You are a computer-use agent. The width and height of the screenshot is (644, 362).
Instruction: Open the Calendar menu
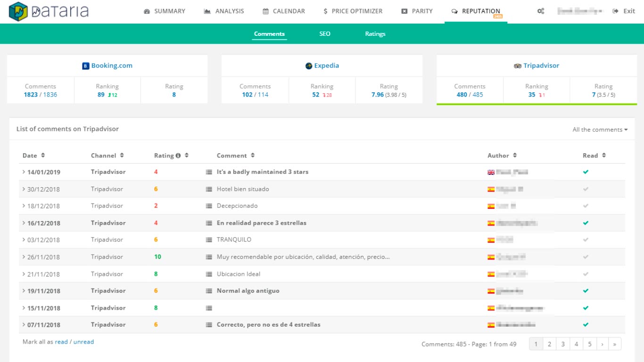click(284, 11)
